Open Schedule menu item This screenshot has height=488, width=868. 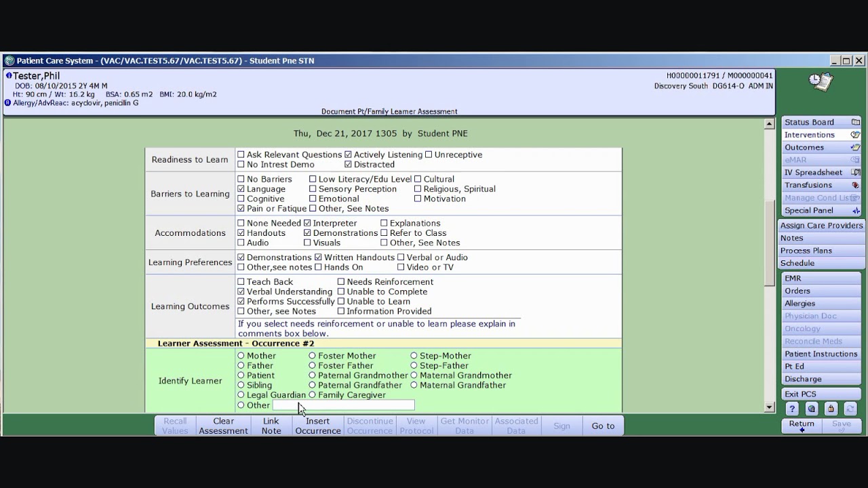click(821, 263)
